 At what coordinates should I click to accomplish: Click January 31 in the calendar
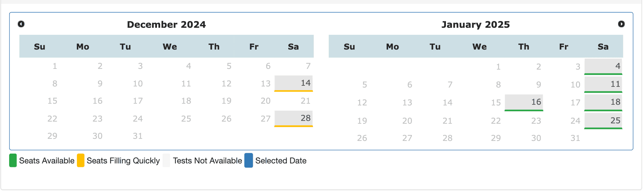point(575,138)
